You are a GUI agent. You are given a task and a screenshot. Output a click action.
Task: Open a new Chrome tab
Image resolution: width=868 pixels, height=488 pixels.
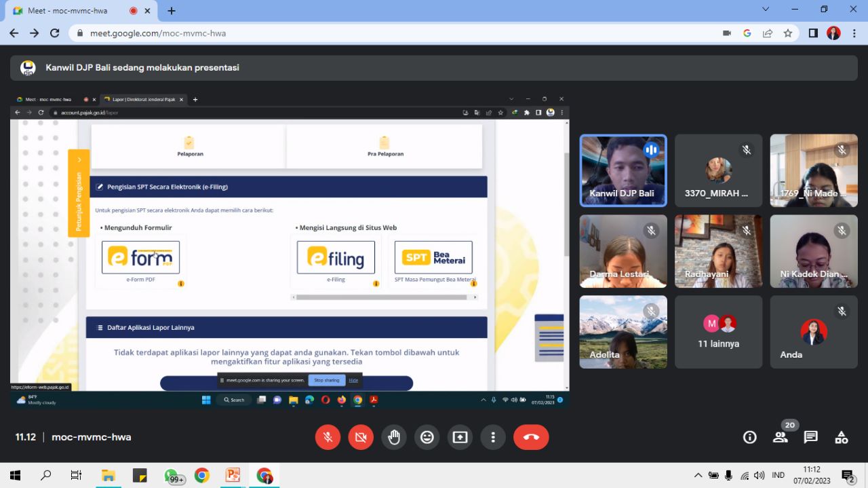[172, 11]
